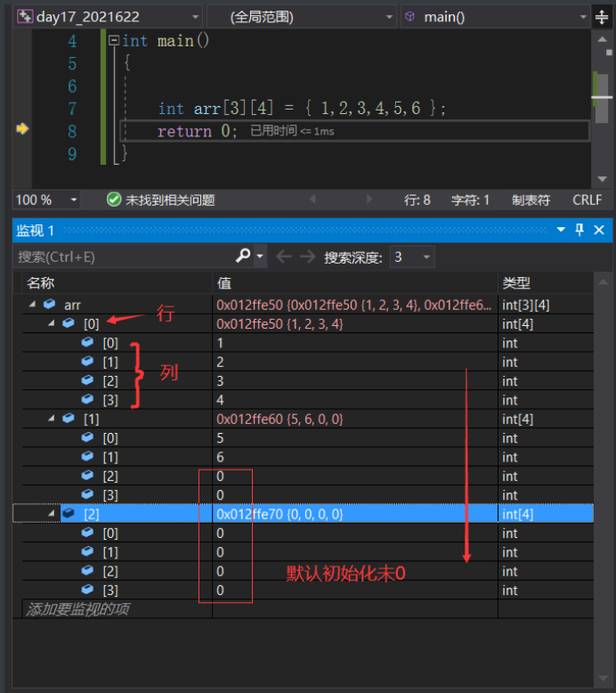
Task: Collapse the selected [2] row node
Action: click(x=52, y=513)
